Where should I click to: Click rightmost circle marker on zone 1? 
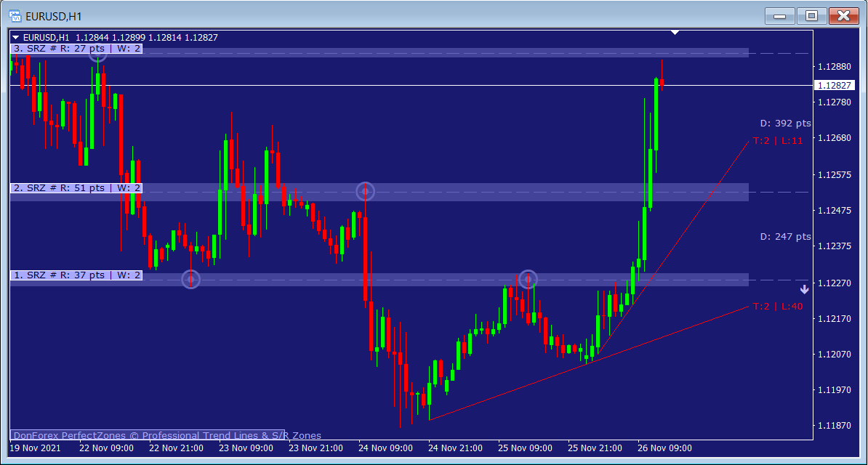click(529, 278)
